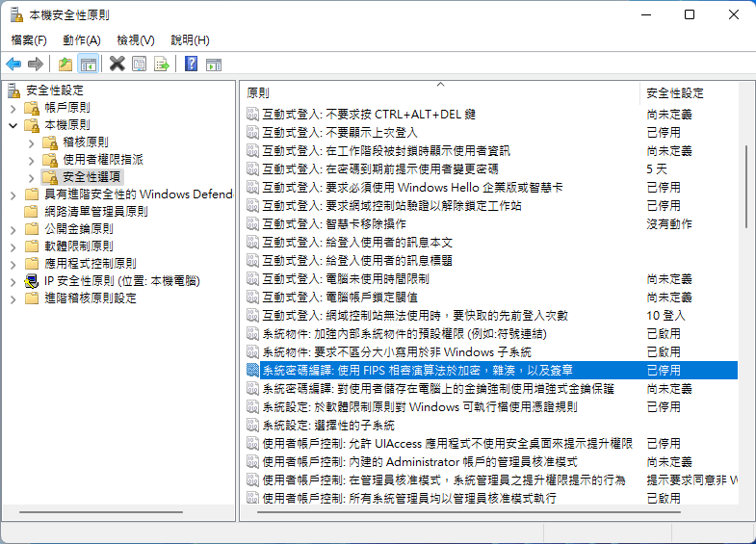Click the 本機安全性原則 title bar app icon

tap(17, 15)
